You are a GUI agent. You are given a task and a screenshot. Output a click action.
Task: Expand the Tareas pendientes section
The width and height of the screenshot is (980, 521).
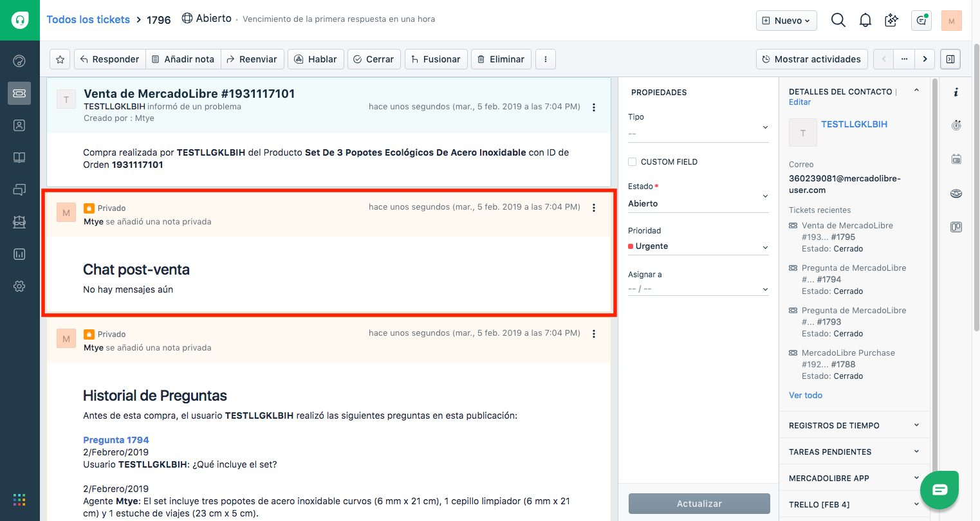click(855, 452)
